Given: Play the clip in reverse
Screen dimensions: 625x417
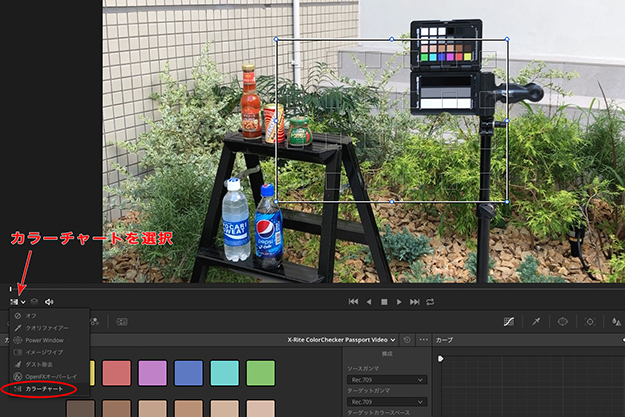Looking at the screenshot, I should pos(369,301).
